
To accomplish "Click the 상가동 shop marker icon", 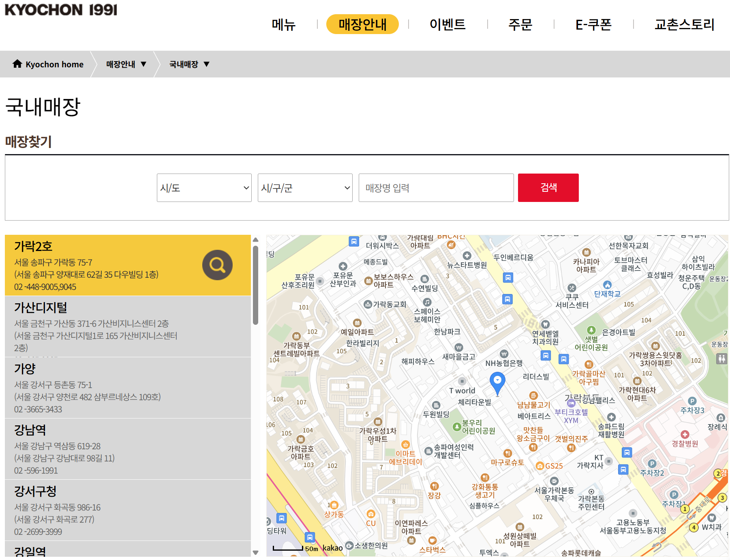I will [334, 505].
